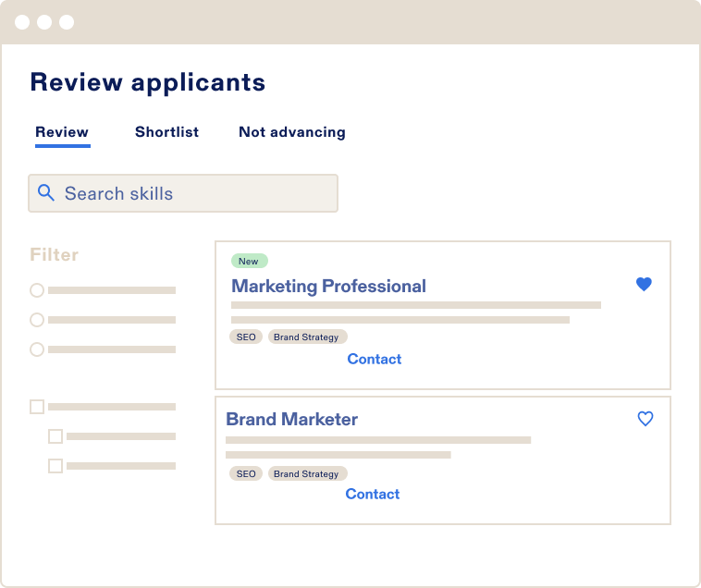Click SEO tag on Marketing Professional card
The width and height of the screenshot is (701, 588).
tap(246, 337)
